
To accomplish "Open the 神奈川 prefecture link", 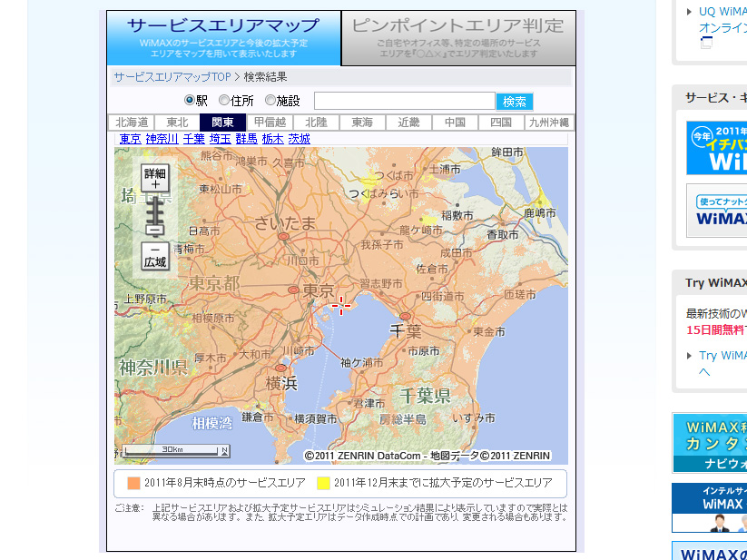I will [x=162, y=139].
